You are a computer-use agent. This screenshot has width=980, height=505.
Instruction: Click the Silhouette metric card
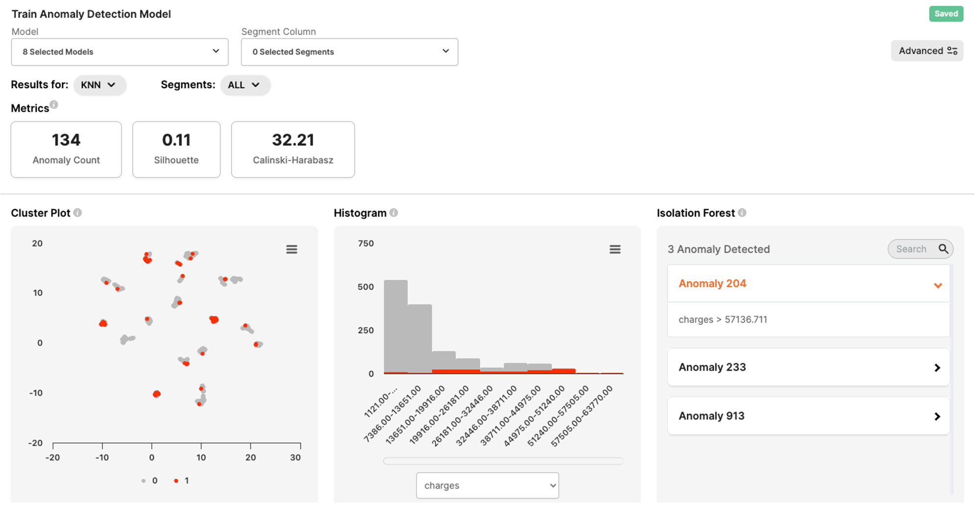tap(176, 150)
